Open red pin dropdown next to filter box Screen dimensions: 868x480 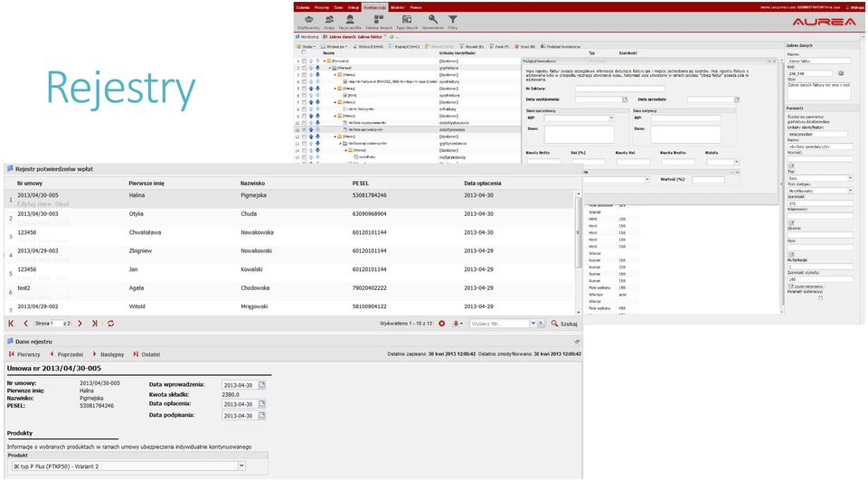tap(458, 324)
